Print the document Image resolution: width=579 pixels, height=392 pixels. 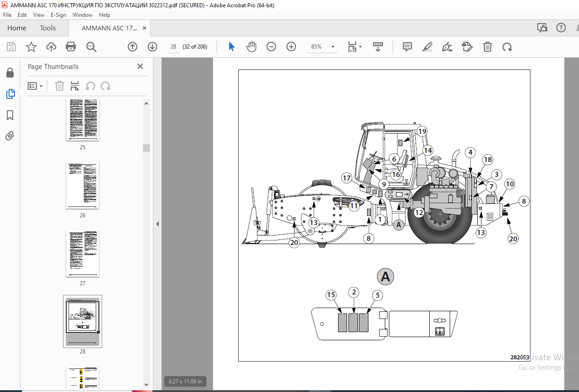tap(71, 47)
